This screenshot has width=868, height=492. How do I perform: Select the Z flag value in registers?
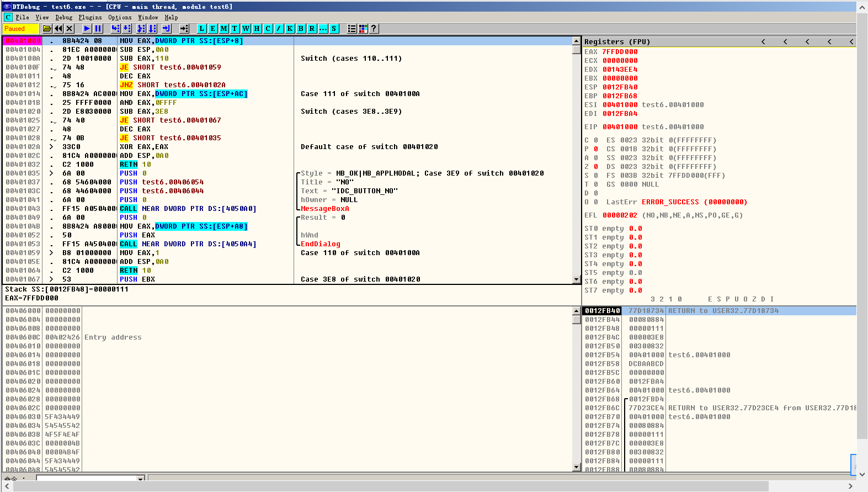(596, 167)
